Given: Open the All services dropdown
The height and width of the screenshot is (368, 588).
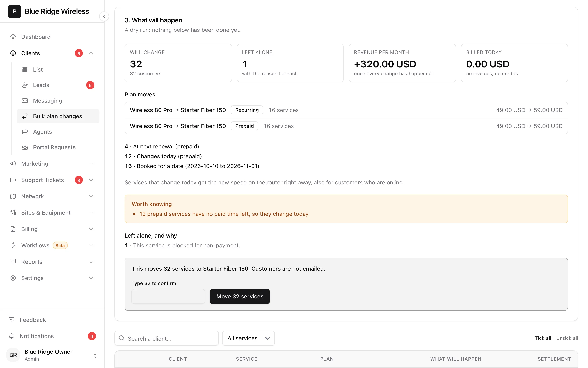Looking at the screenshot, I should click(248, 338).
